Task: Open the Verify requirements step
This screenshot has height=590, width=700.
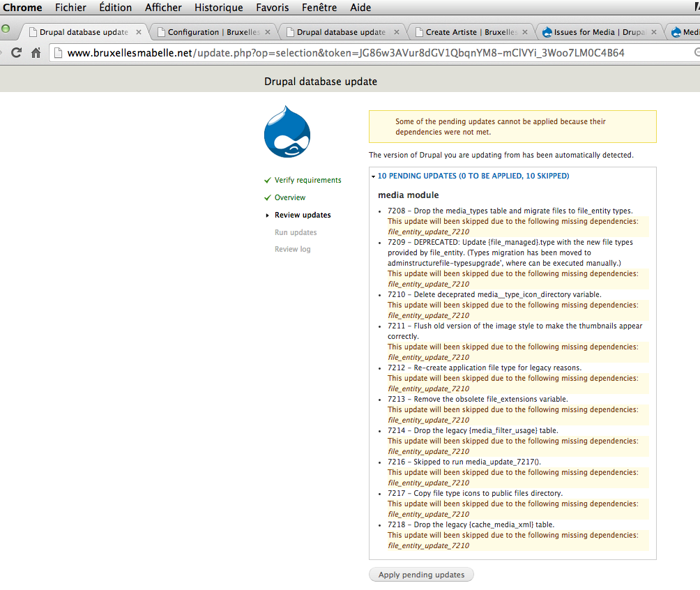Action: click(x=310, y=180)
